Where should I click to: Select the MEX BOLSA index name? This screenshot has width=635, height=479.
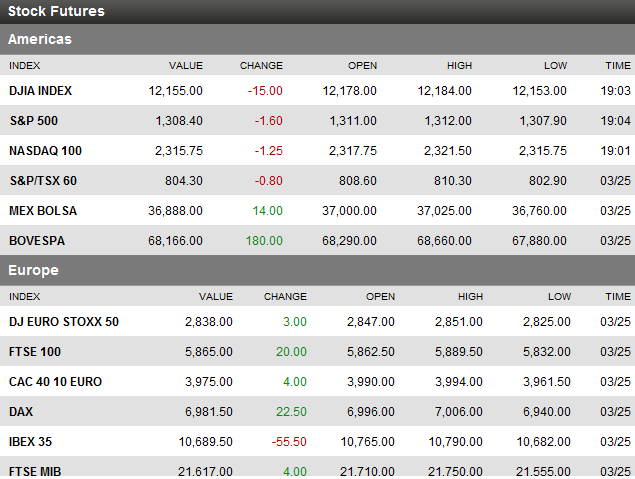(x=43, y=211)
